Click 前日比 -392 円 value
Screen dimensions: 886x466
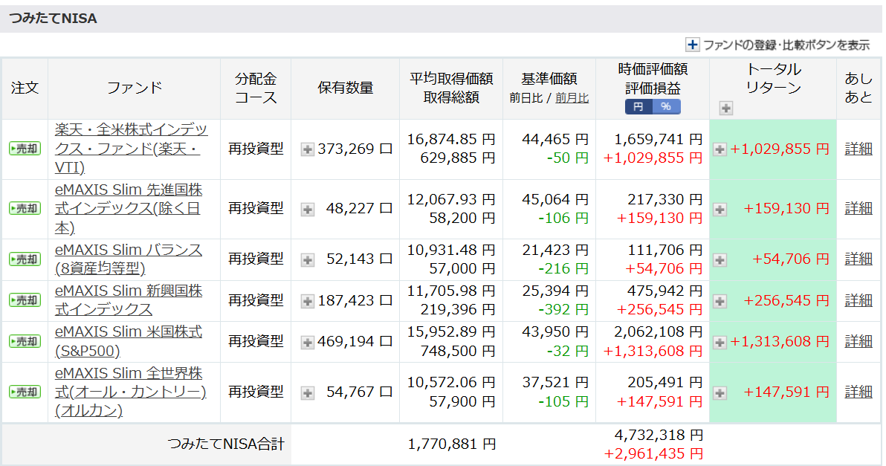pyautogui.click(x=563, y=310)
